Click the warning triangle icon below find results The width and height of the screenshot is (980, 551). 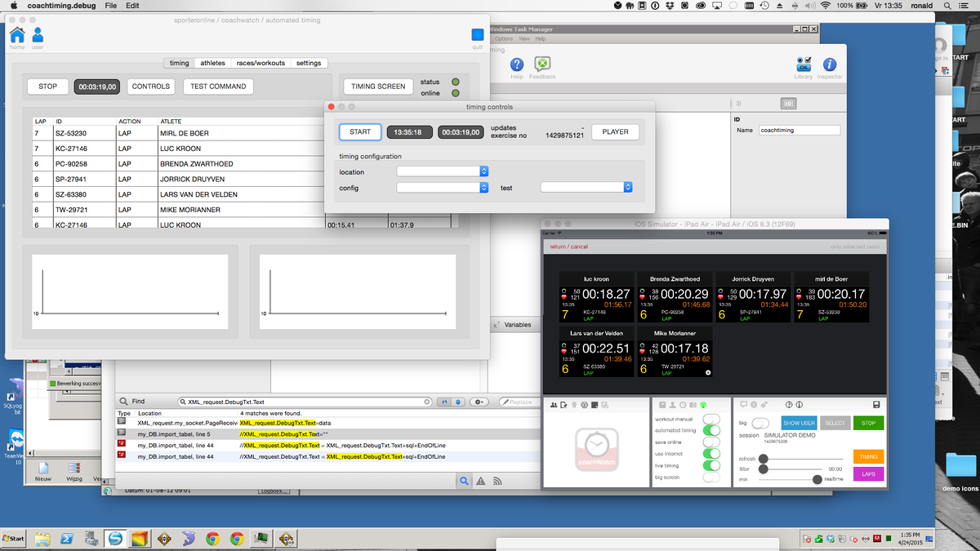pos(480,482)
